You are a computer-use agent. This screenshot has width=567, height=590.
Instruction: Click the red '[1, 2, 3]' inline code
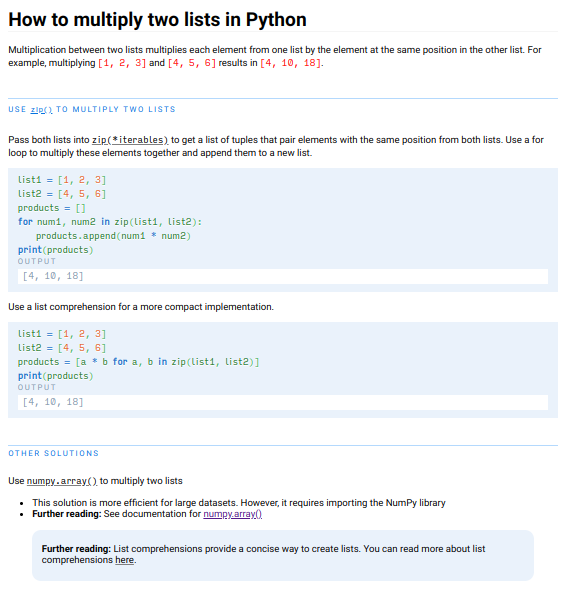tap(122, 63)
